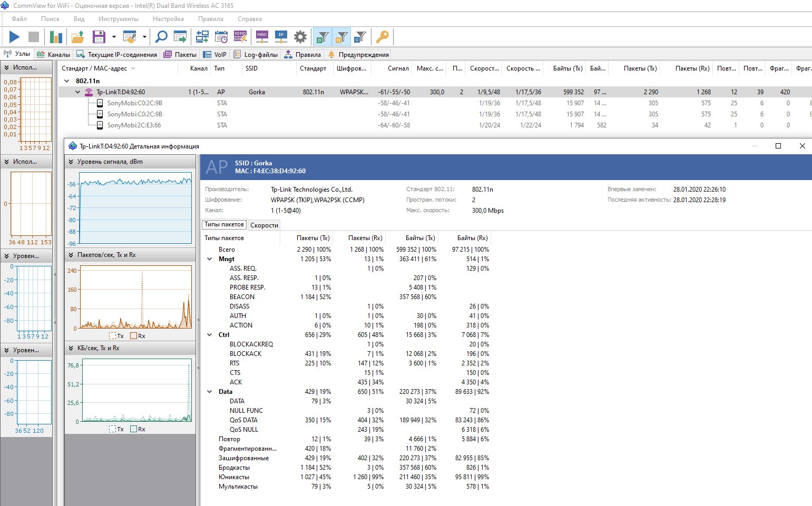Open the Инструменты menu
The width and height of the screenshot is (812, 506).
[x=118, y=19]
